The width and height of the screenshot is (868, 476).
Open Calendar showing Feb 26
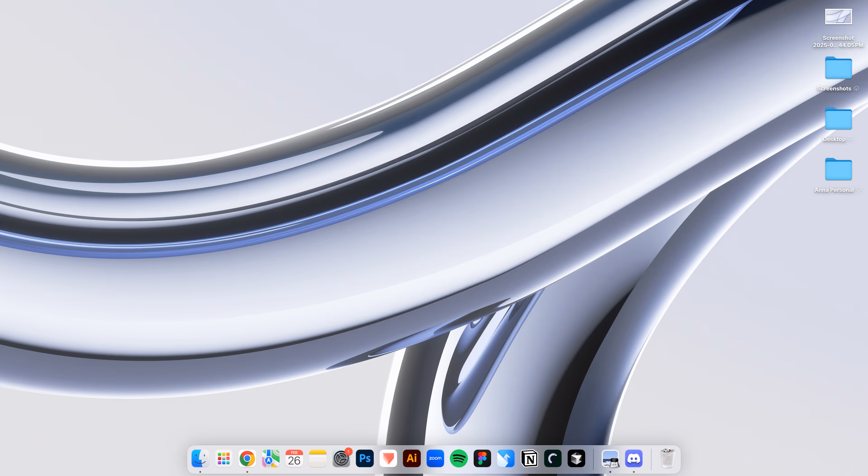294,458
